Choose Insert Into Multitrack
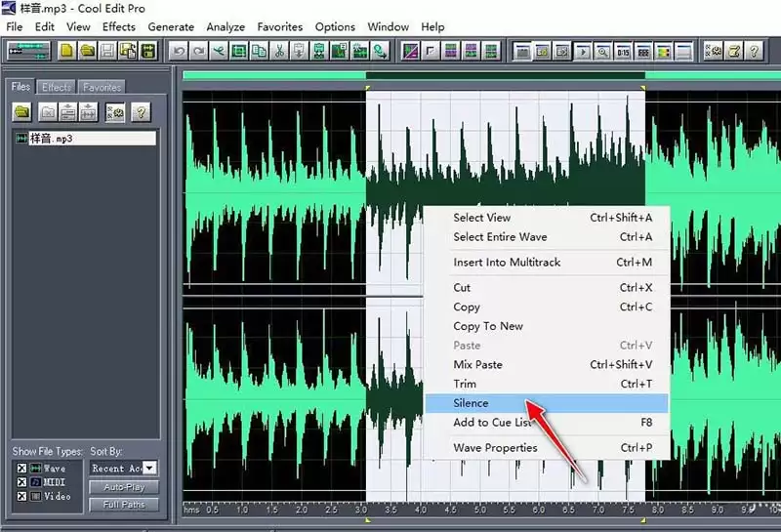 (546, 262)
